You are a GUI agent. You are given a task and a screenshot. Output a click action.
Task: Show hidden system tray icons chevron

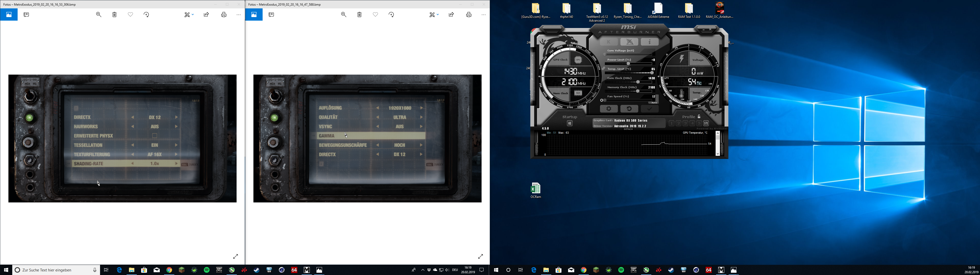tap(423, 270)
